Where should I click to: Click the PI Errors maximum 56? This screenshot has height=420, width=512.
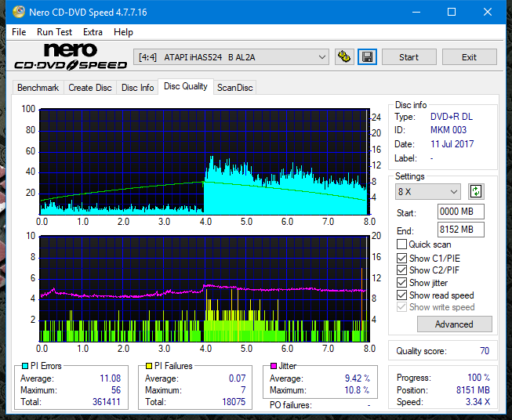116,390
